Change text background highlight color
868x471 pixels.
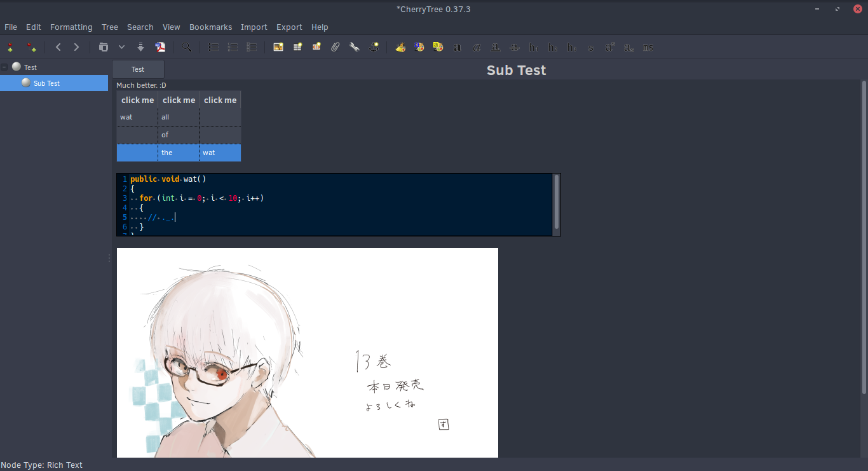(x=438, y=47)
